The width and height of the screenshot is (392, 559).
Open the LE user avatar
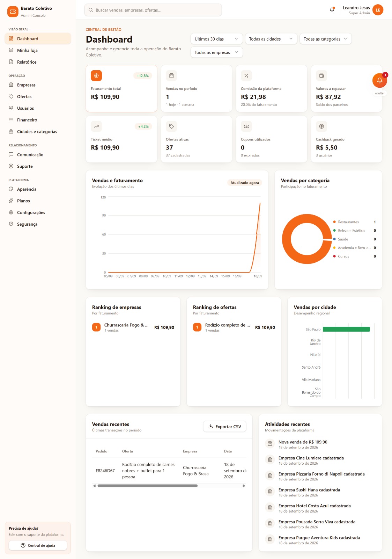tap(378, 10)
